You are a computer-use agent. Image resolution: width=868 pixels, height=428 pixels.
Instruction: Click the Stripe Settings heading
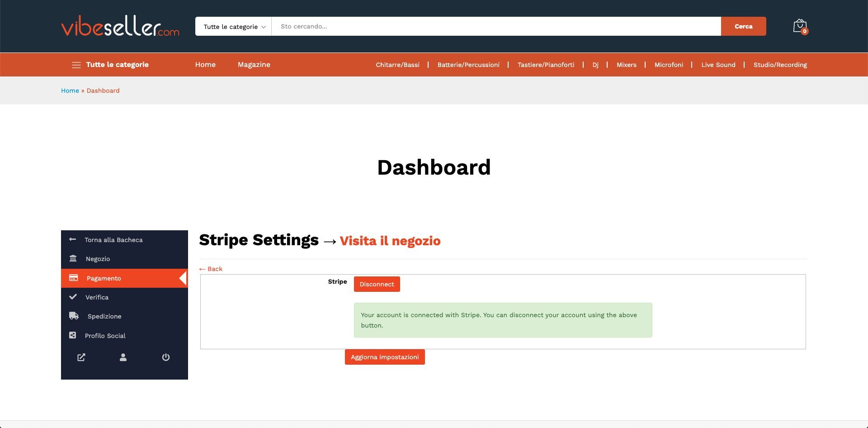(x=259, y=240)
